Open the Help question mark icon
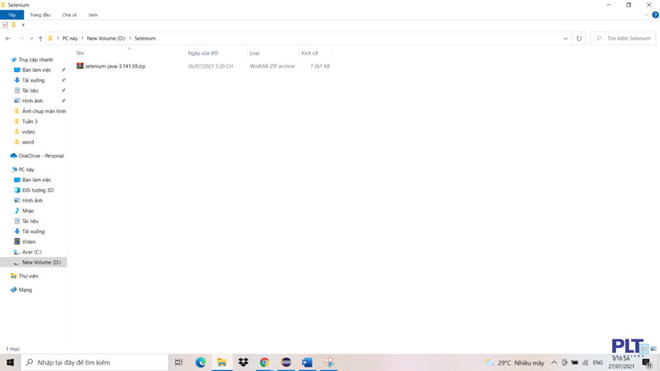The height and width of the screenshot is (371, 660). [x=655, y=15]
